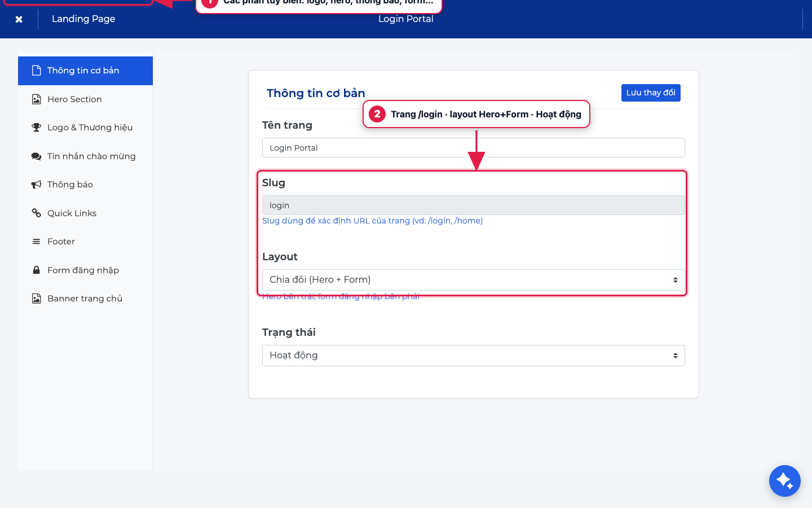812x508 pixels.
Task: Open the Thông tin cơ bản section
Action: (85, 71)
